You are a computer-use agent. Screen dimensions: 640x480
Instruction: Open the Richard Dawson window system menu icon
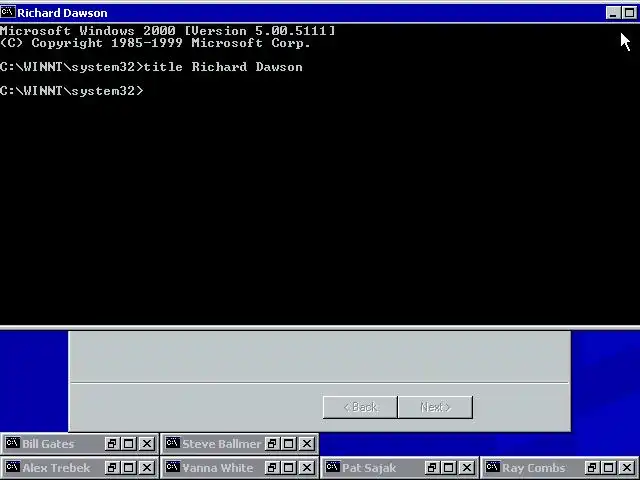click(x=8, y=12)
